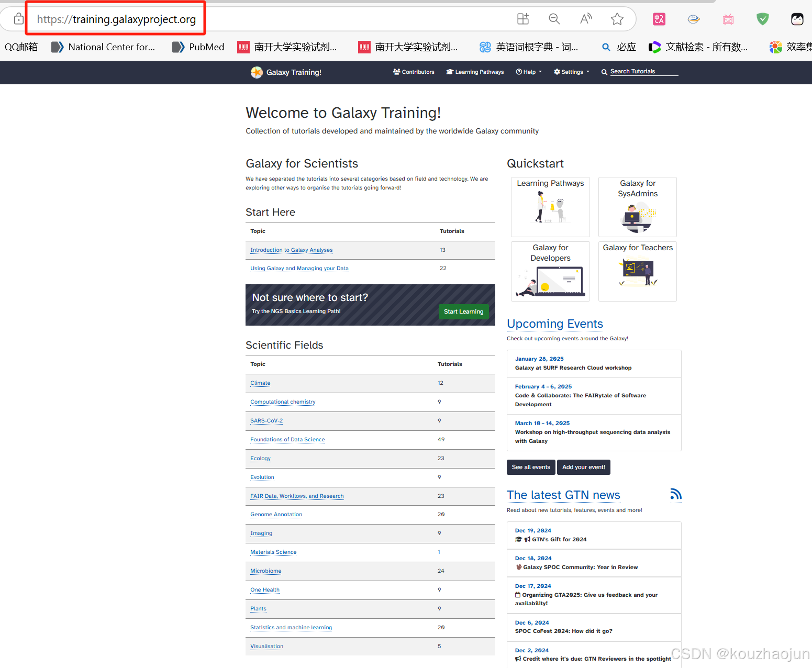Click the browser address bar URL
This screenshot has height=668, width=812.
tap(116, 19)
